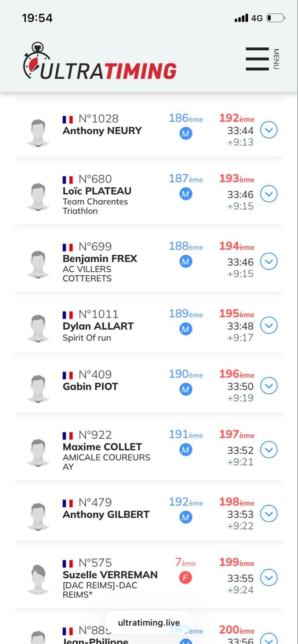The width and height of the screenshot is (298, 644).
Task: Click the UltraTiming logo
Action: (x=100, y=61)
